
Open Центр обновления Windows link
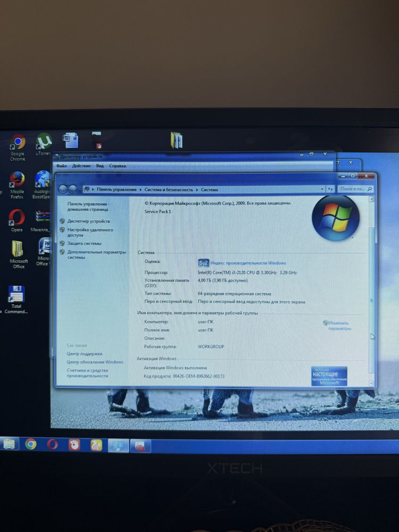(95, 362)
